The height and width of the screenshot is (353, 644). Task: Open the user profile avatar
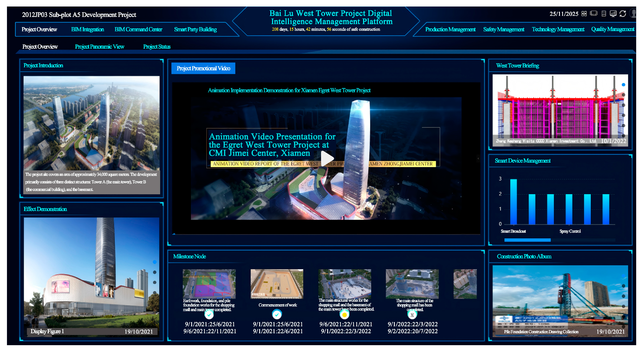[633, 13]
